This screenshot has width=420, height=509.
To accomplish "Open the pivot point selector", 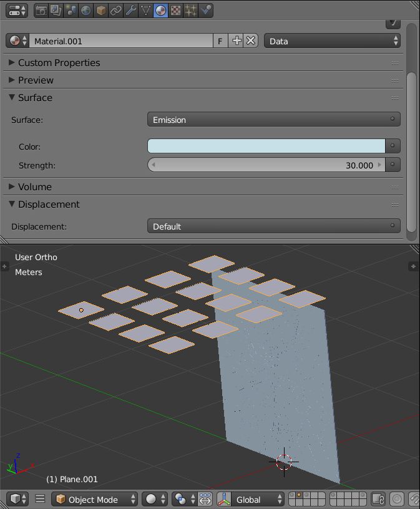I will click(184, 499).
